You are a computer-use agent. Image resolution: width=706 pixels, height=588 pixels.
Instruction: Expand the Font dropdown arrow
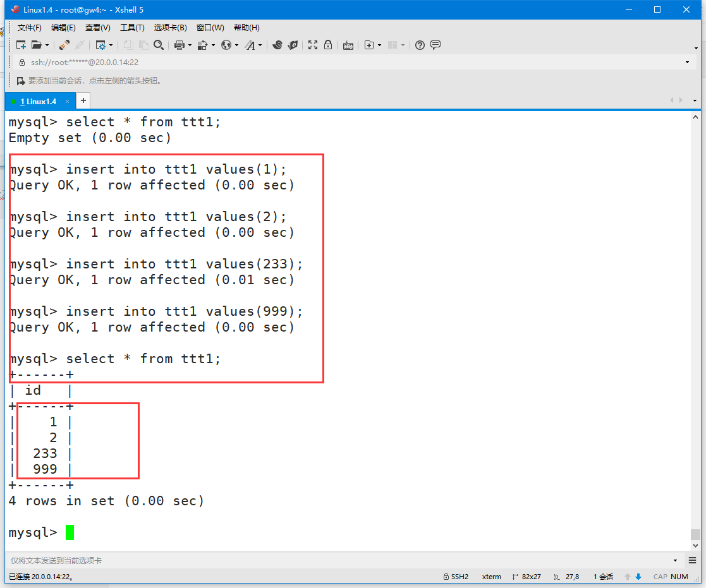(260, 45)
